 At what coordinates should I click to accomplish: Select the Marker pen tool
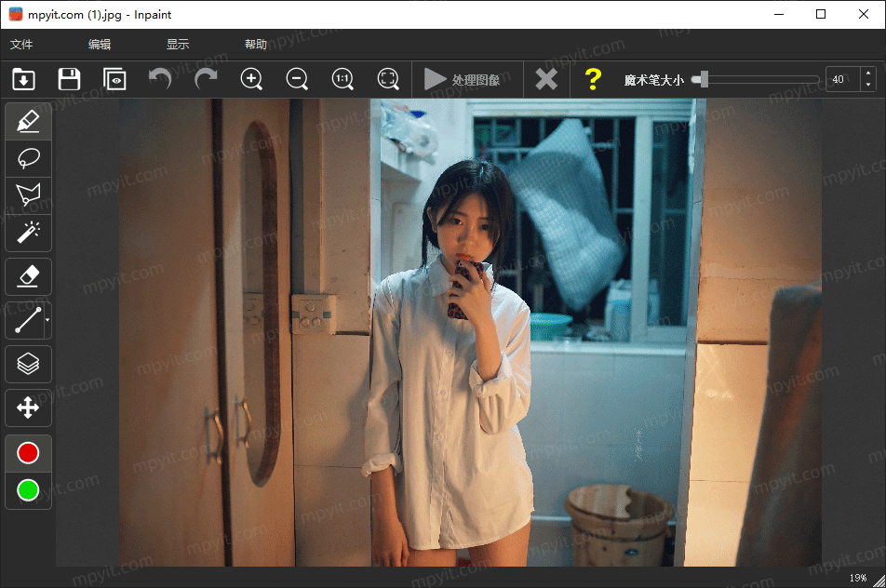28,122
